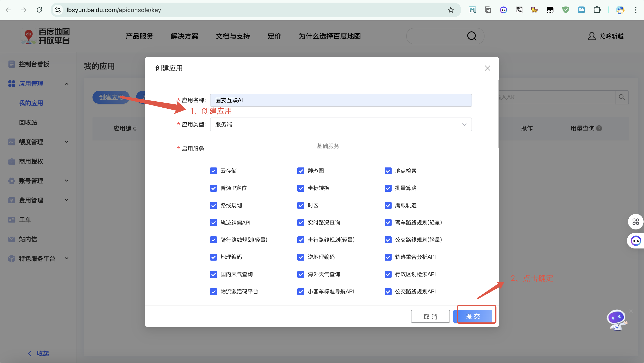
Task: Click the 取消 cancel button
Action: point(430,317)
